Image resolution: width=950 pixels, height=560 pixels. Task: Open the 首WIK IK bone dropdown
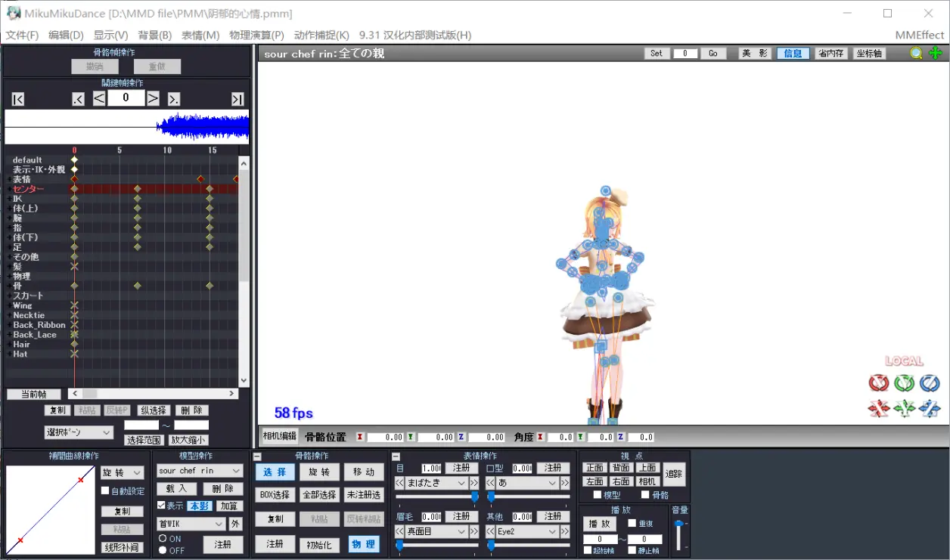click(x=191, y=524)
